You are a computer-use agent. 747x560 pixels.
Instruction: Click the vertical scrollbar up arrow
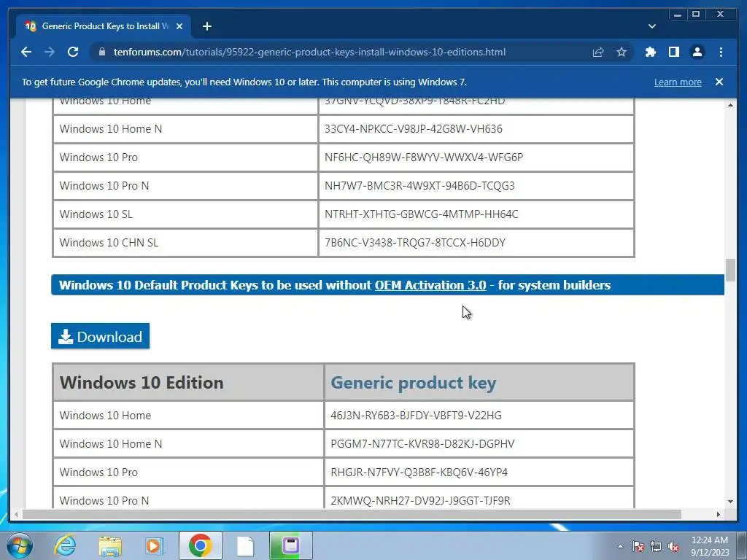point(730,105)
